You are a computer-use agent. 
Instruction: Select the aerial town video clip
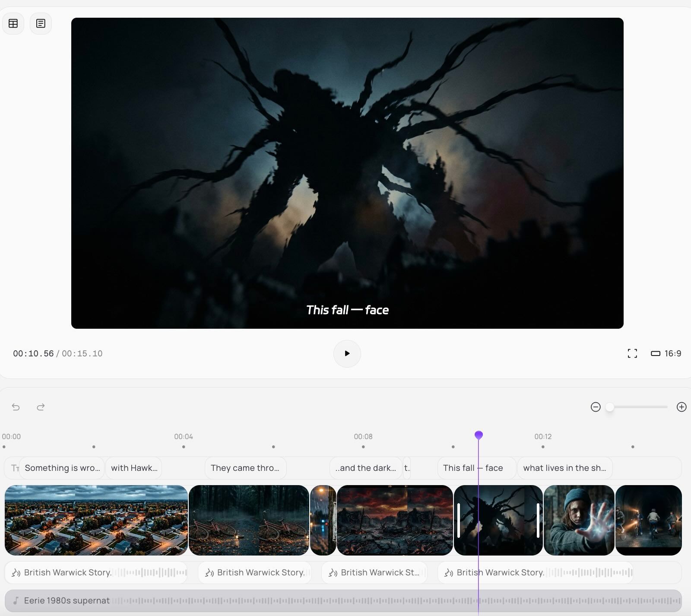coord(96,520)
